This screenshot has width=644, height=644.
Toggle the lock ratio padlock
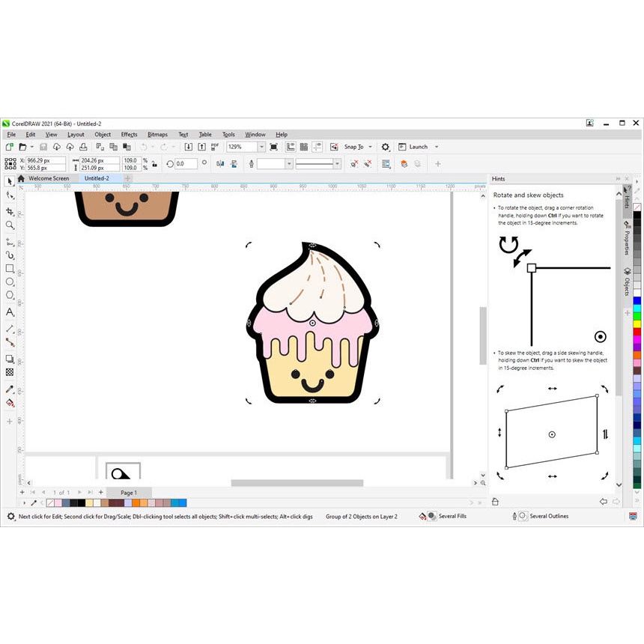(154, 163)
